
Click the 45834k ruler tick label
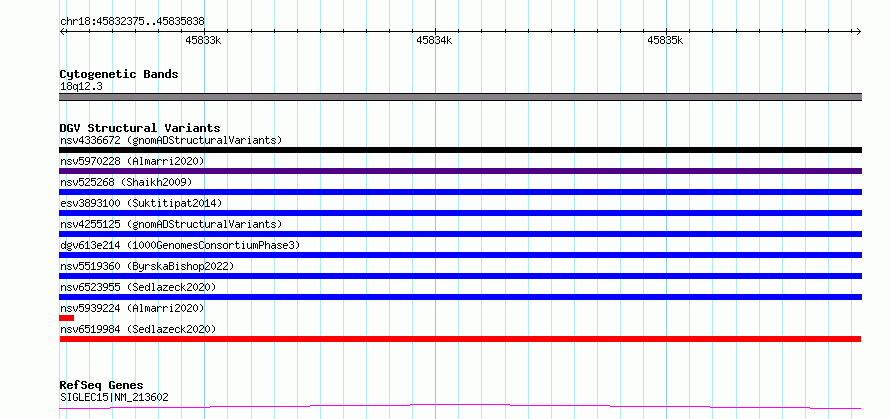(434, 40)
